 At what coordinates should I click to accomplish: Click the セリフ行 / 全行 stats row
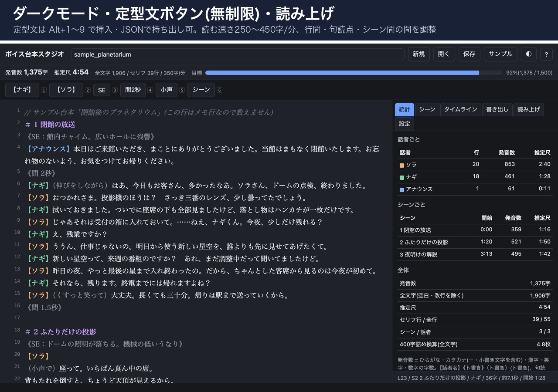475,320
